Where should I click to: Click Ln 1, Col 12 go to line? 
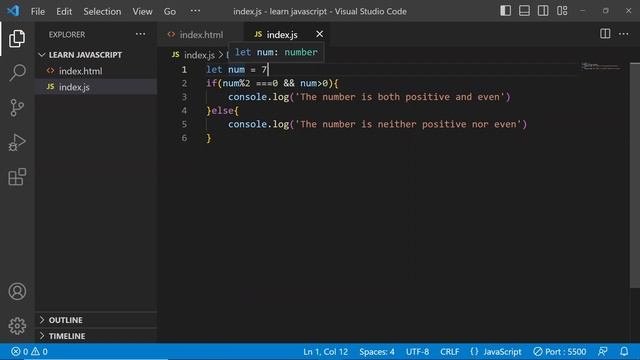(x=326, y=351)
